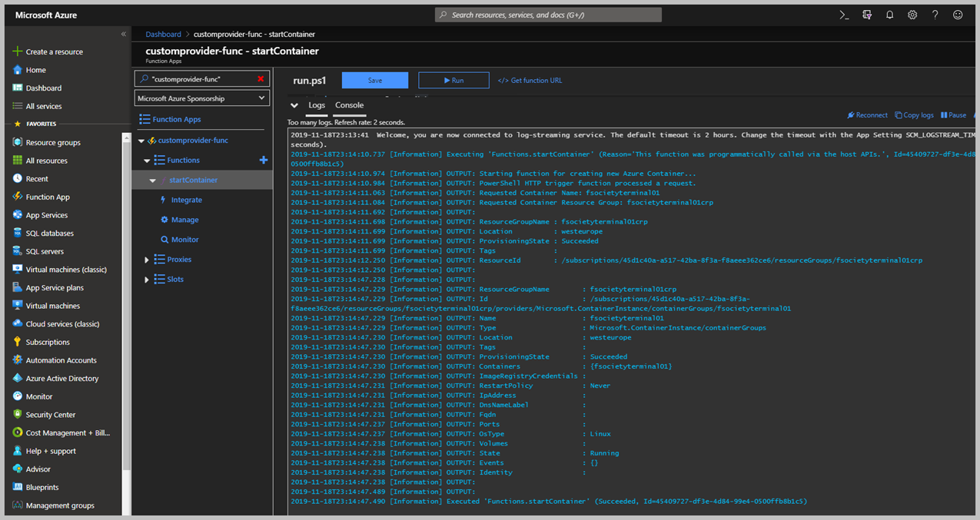Image resolution: width=980 pixels, height=520 pixels.
Task: Open Cloud services (classic)
Action: point(55,324)
